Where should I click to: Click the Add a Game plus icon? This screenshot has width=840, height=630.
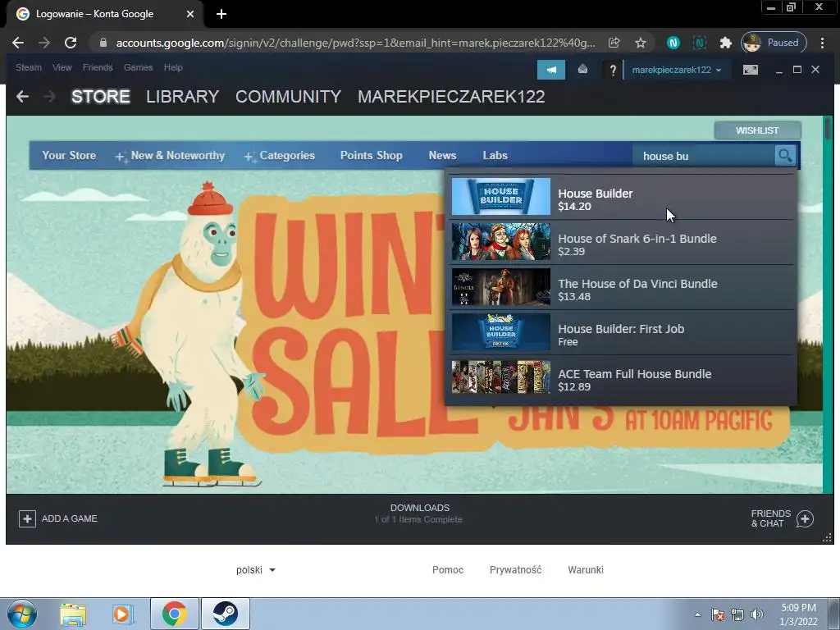coord(27,518)
